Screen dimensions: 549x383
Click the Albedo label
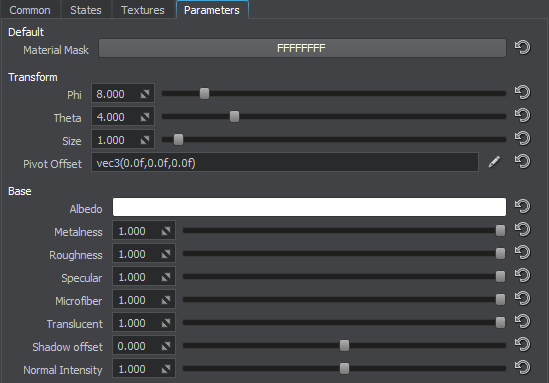tap(86, 209)
